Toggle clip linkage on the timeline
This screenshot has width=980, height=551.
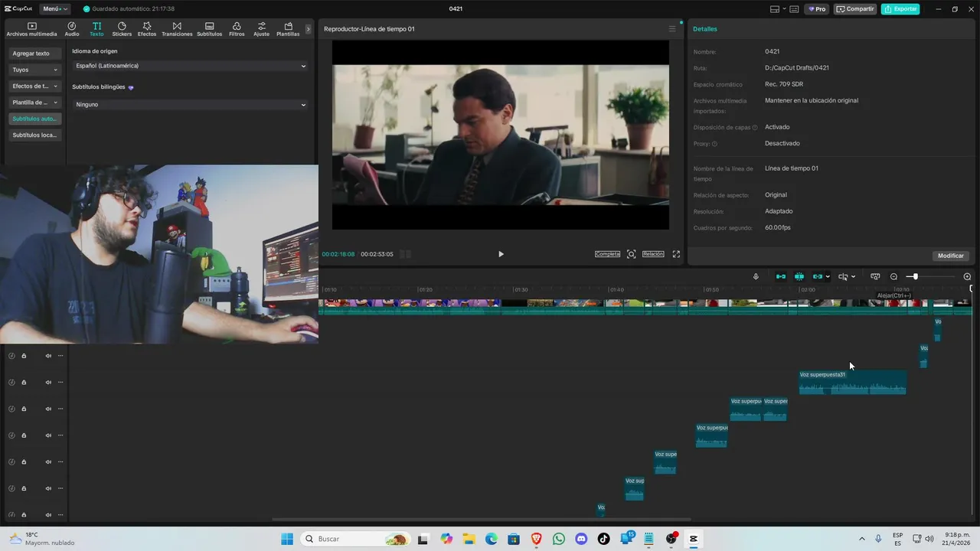point(817,276)
